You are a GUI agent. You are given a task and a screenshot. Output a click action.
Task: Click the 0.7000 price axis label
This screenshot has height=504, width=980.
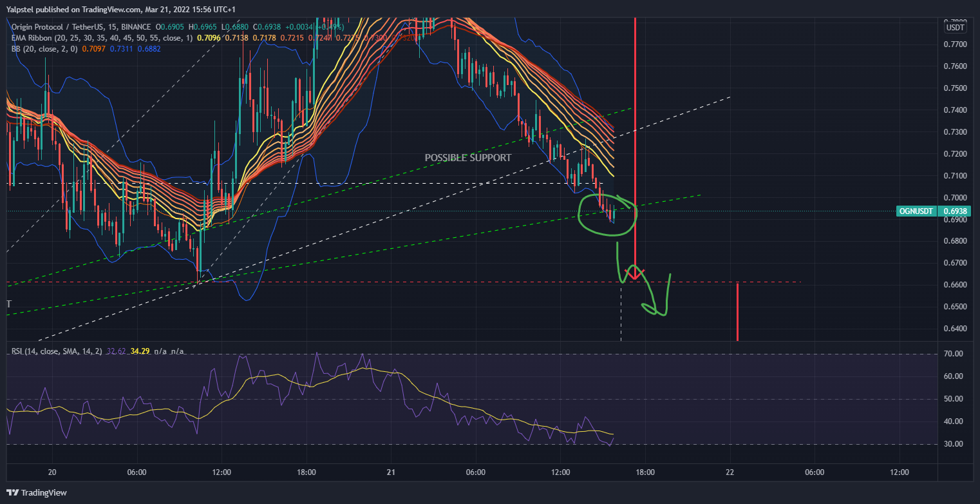[955, 198]
